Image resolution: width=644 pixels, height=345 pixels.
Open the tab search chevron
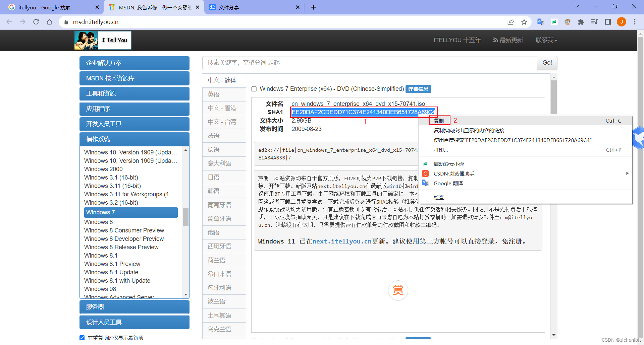coord(577,6)
